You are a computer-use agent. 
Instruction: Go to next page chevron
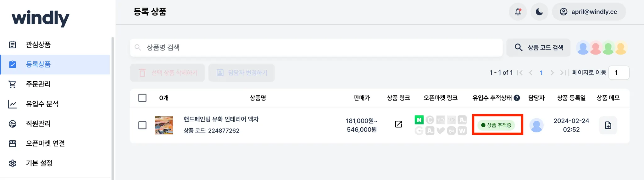(552, 73)
